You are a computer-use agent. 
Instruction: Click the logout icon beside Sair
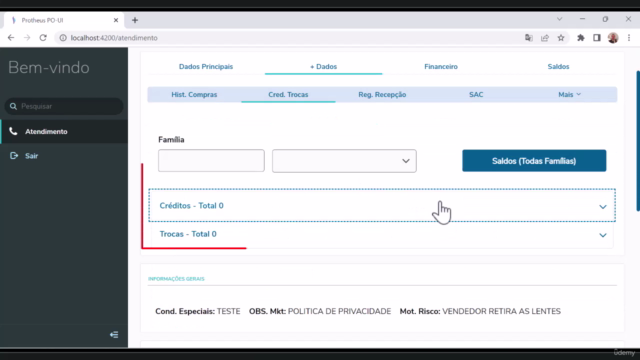14,156
